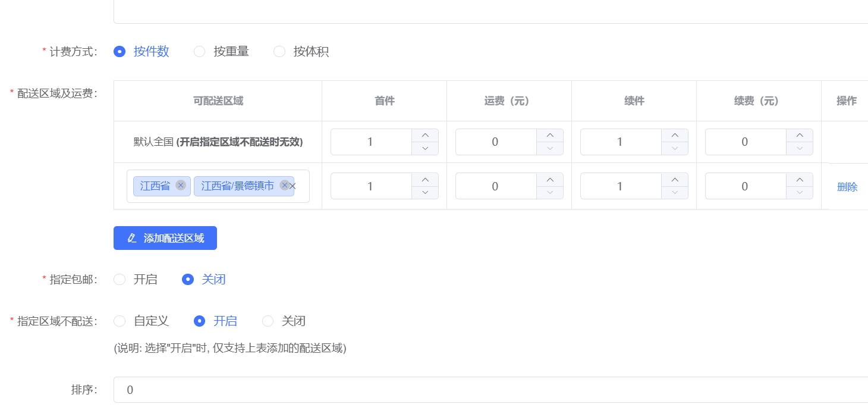Image resolution: width=868 pixels, height=407 pixels.
Task: Choose 关闭 for 指定包邮
Action: (x=204, y=279)
